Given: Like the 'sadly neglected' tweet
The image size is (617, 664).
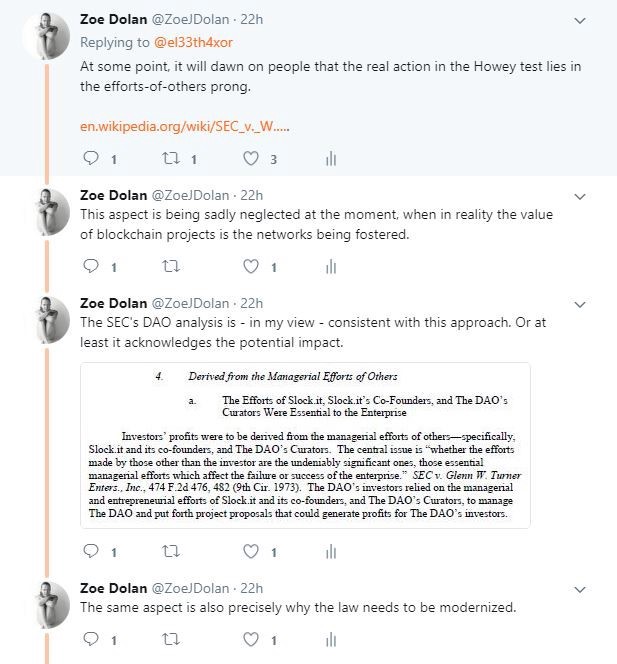Looking at the screenshot, I should point(252,266).
